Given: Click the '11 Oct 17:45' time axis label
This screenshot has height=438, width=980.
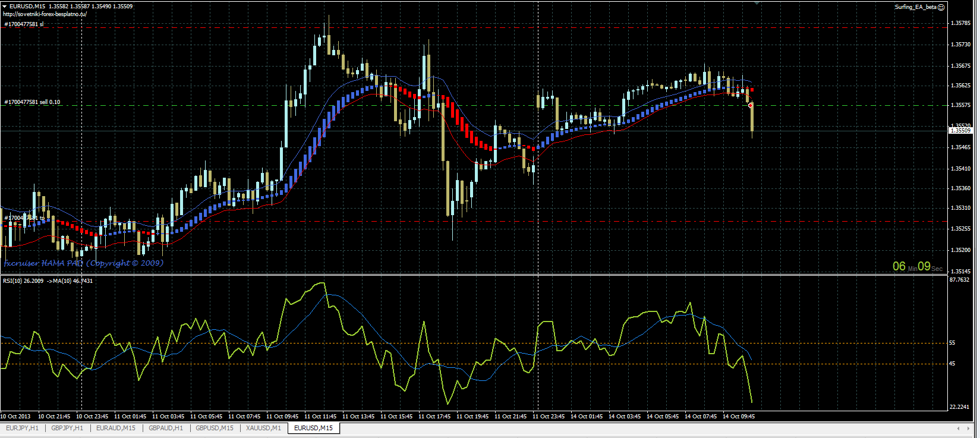Looking at the screenshot, I should pos(434,417).
